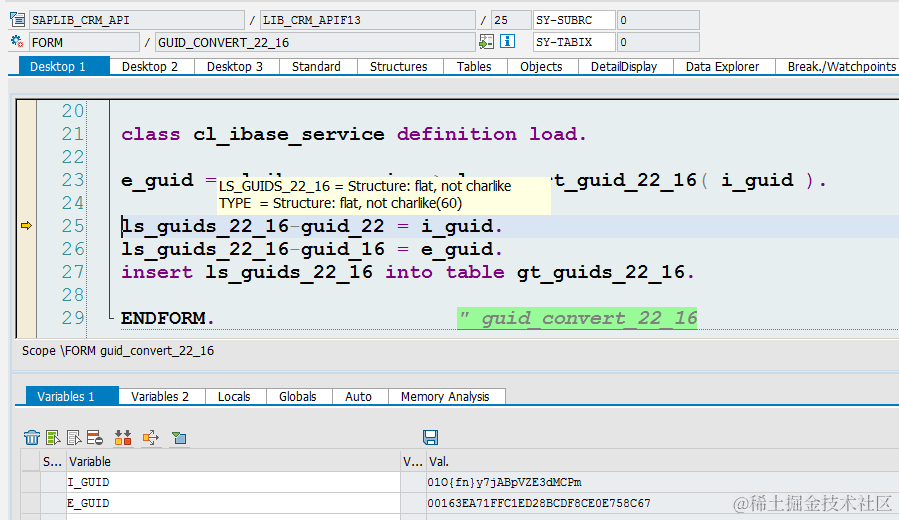
Task: Click the GUID_CONVERT_22_16 field
Action: tap(315, 42)
